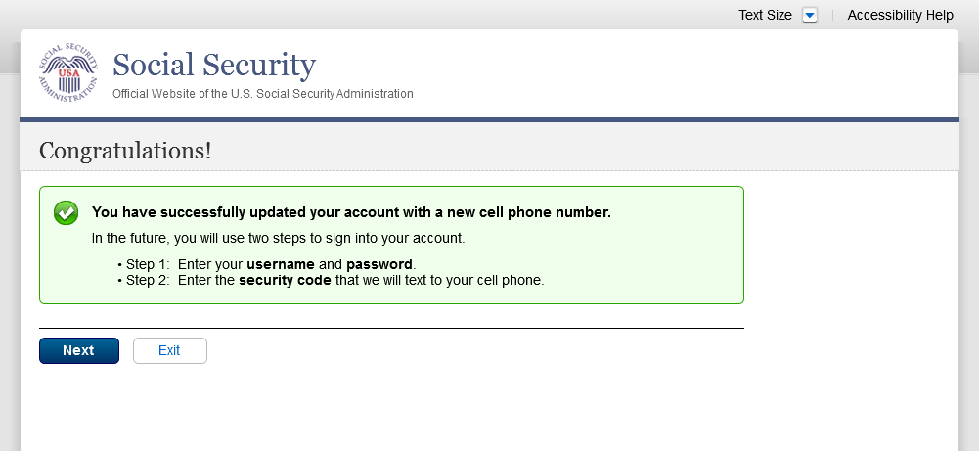Image resolution: width=980 pixels, height=452 pixels.
Task: Click the Text Size label
Action: [x=765, y=15]
